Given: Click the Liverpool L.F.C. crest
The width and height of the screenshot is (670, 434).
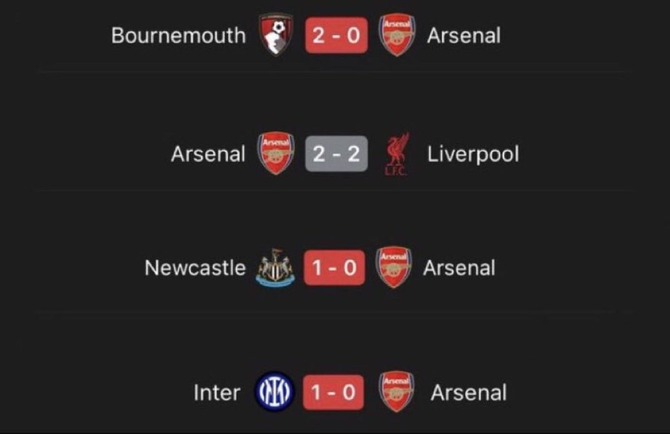Looking at the screenshot, I should 397,154.
